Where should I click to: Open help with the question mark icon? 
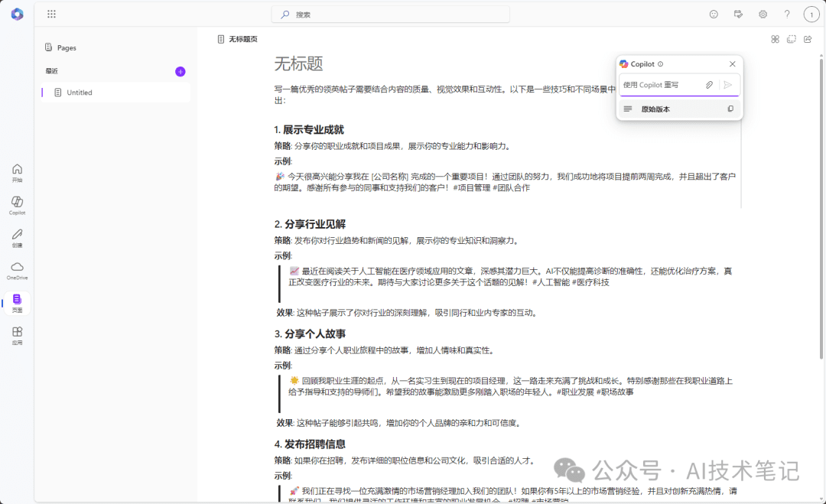[x=787, y=15]
